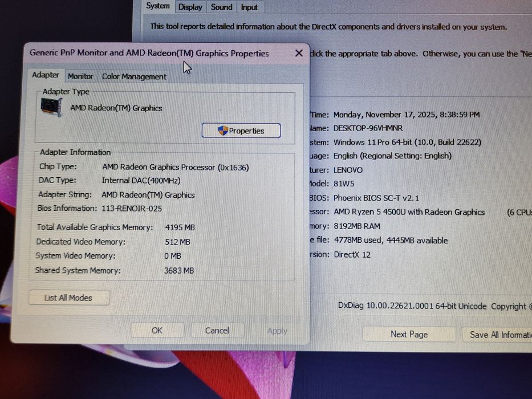The width and height of the screenshot is (532, 399).
Task: Click the 113-RENOIR-025 bios information
Action: point(132,209)
